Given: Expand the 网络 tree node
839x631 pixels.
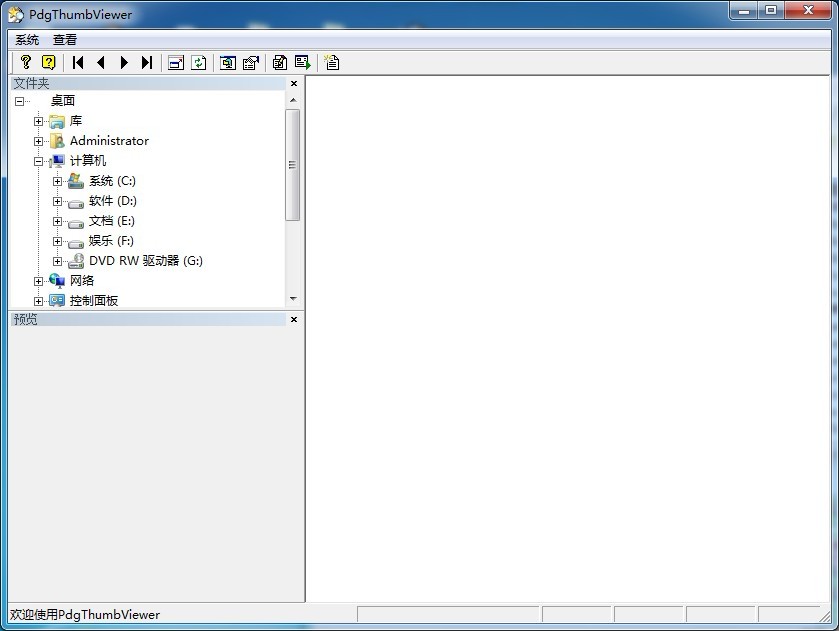Looking at the screenshot, I should [x=38, y=281].
